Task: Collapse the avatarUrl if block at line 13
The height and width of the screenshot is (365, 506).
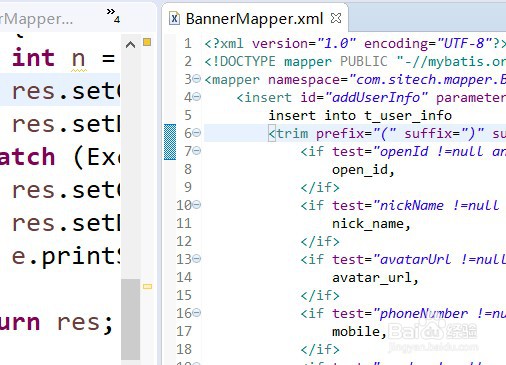Action: (x=197, y=258)
